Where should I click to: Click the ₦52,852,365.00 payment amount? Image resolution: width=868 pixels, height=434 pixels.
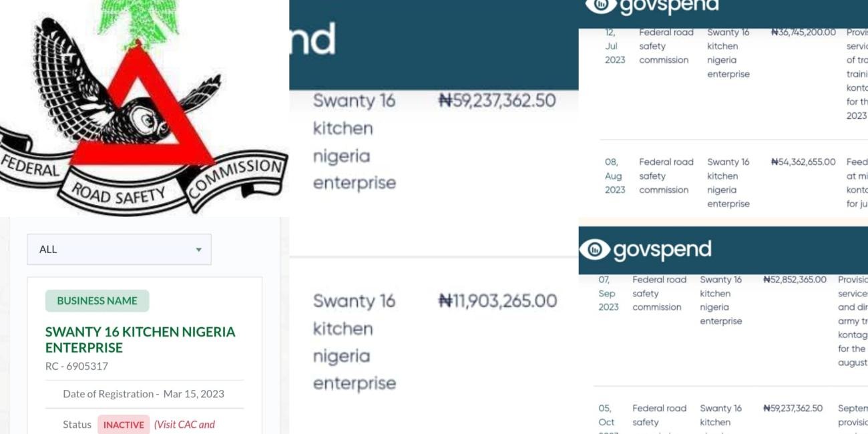click(x=795, y=280)
